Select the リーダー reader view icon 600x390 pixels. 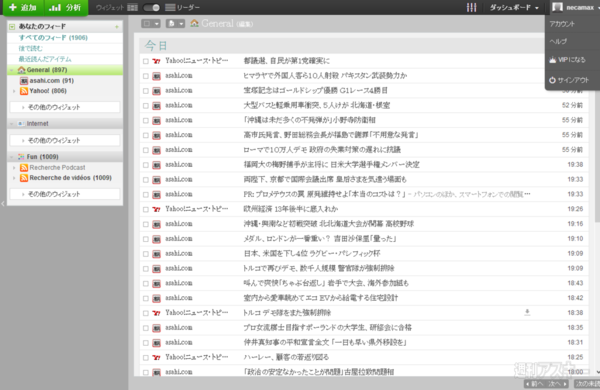click(170, 8)
